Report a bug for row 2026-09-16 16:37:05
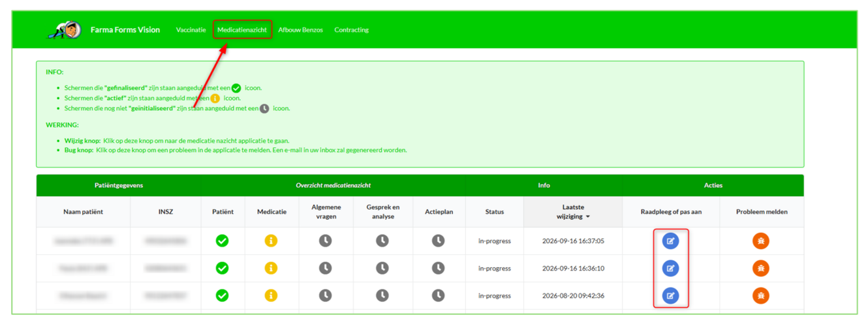The width and height of the screenshot is (868, 326). coord(761,241)
